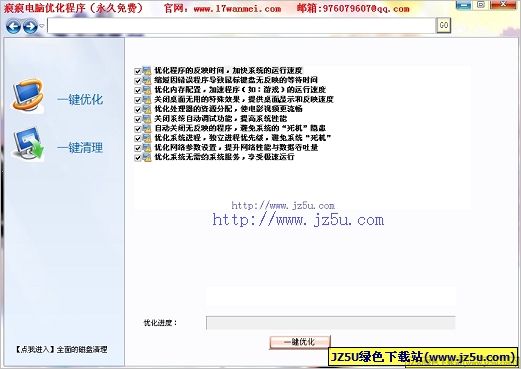Click the 优化进度 progress bar
This screenshot has height=369, width=521.
point(331,323)
